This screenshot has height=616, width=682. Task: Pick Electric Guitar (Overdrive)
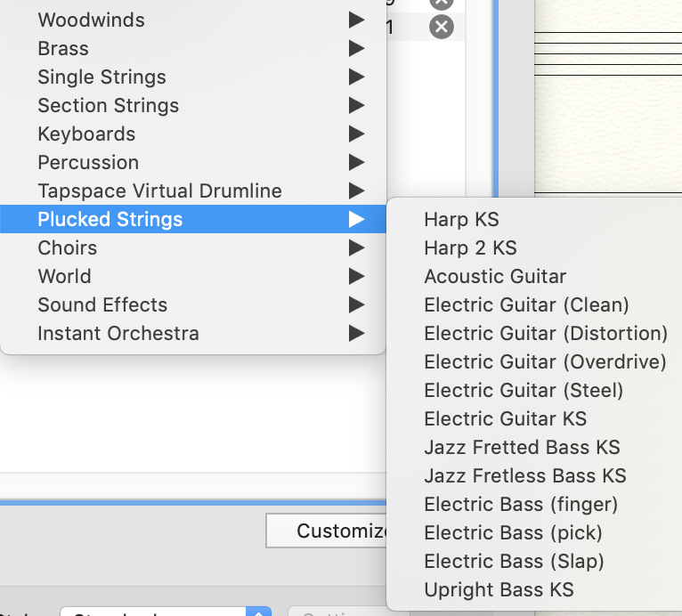[x=545, y=362]
